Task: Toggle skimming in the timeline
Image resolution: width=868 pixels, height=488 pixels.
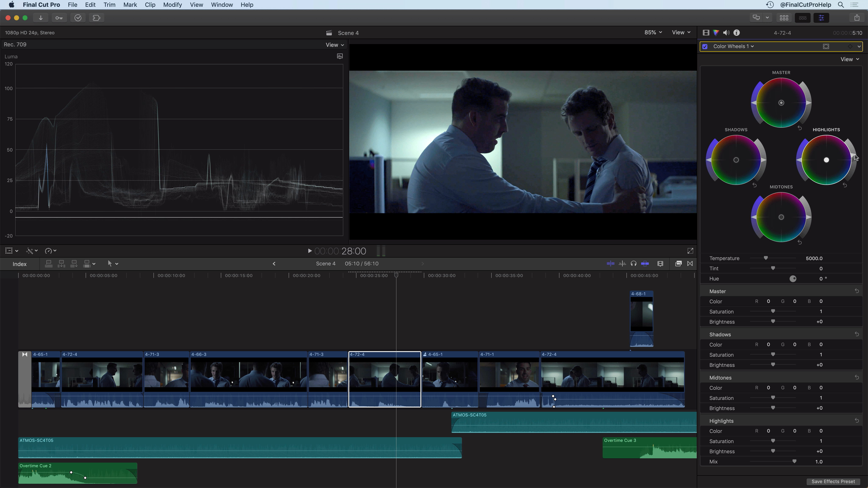Action: pos(610,263)
